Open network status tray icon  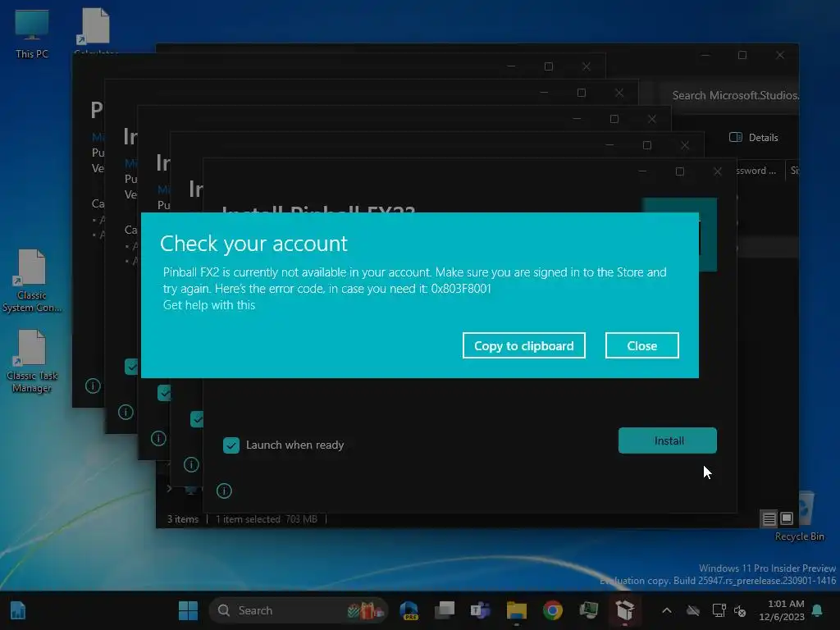pyautogui.click(x=719, y=610)
